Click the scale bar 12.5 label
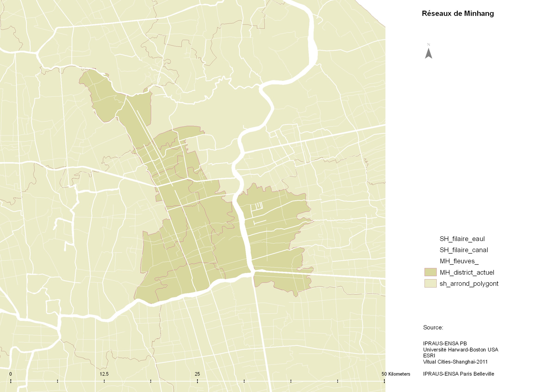Image resolution: width=555 pixels, height=392 pixels. coord(104,374)
